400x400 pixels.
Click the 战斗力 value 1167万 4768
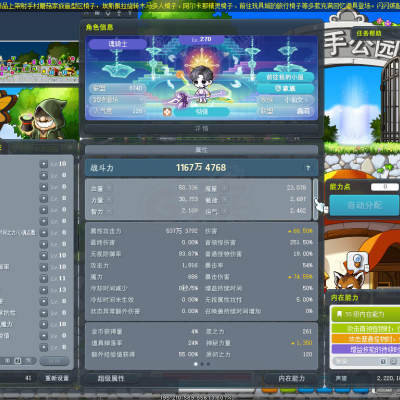(x=201, y=168)
